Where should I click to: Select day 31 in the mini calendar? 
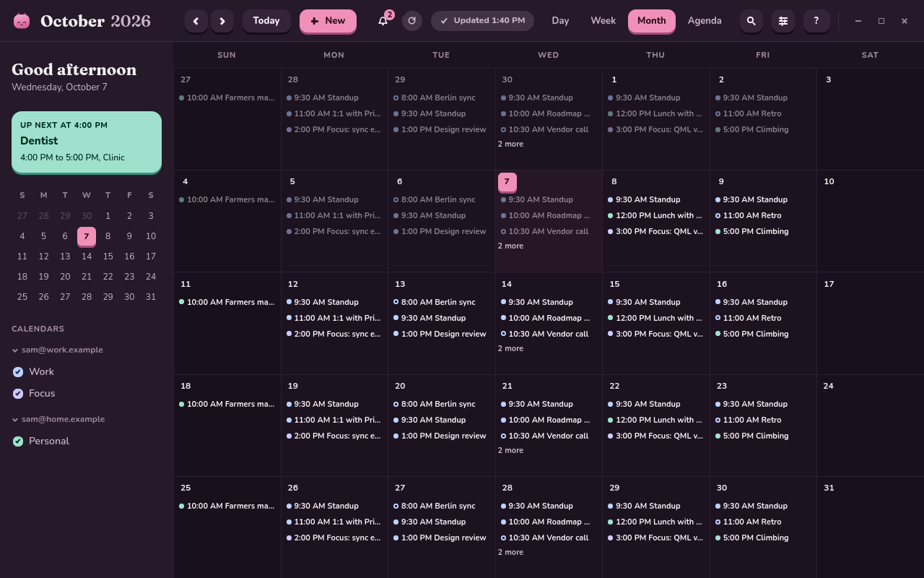150,297
